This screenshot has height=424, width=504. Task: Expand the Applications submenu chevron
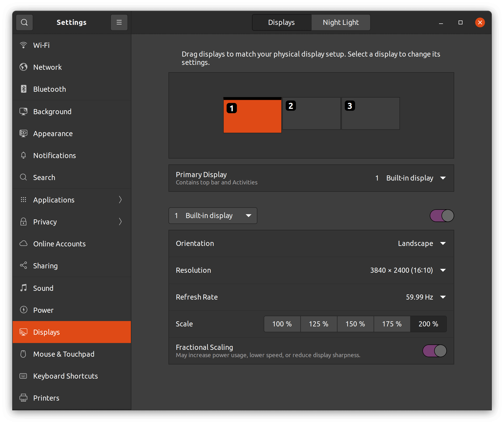(120, 200)
